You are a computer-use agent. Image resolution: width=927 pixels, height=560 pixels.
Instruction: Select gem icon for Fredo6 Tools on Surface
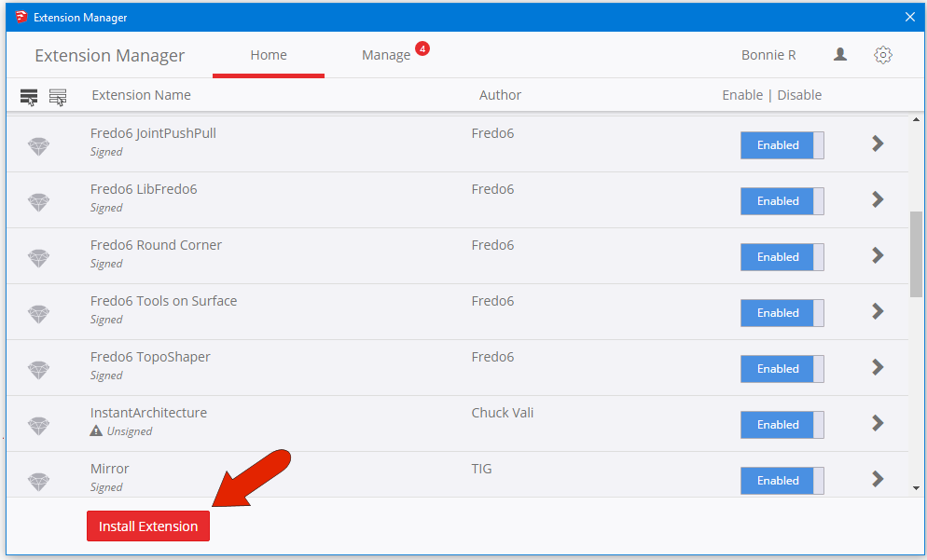click(39, 313)
